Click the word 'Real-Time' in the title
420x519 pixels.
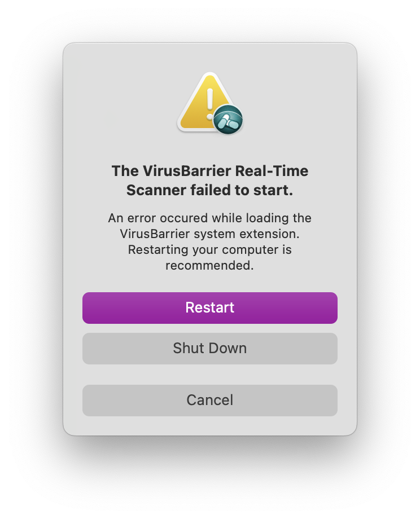pos(272,171)
